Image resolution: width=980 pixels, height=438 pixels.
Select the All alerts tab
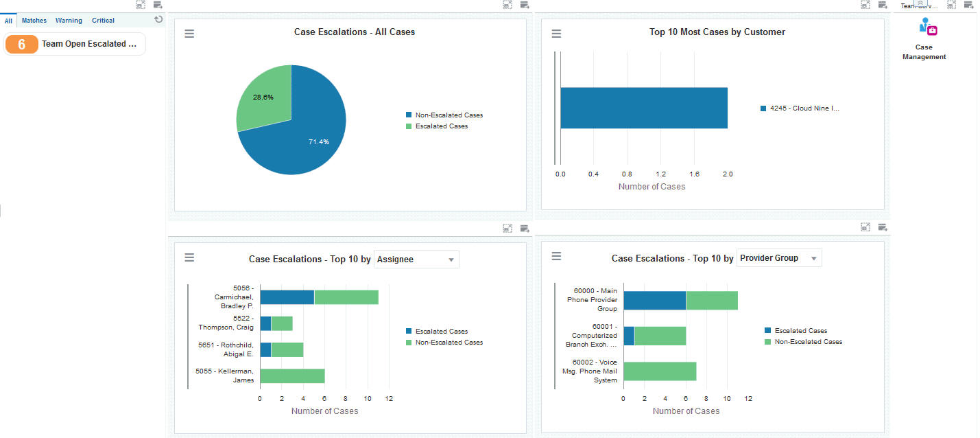click(8, 21)
